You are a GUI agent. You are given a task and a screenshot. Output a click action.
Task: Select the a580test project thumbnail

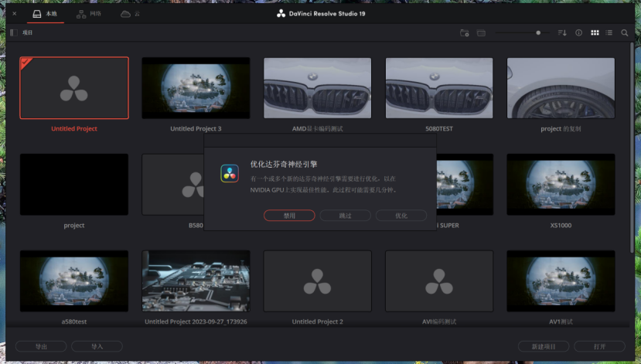[x=74, y=281]
